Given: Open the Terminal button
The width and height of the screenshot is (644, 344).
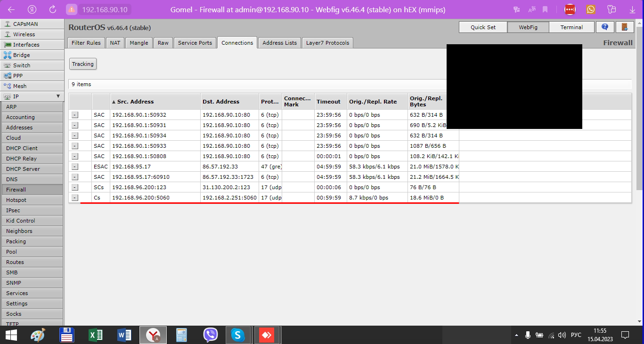Looking at the screenshot, I should (x=571, y=27).
